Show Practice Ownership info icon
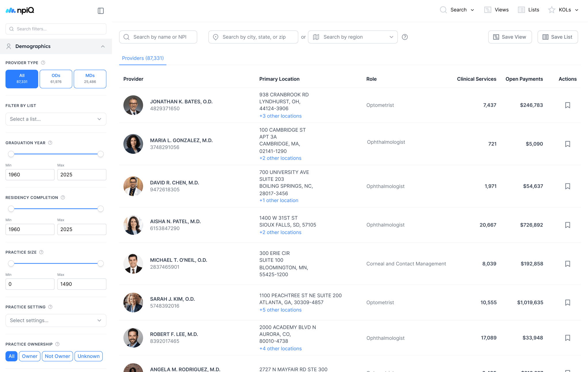The height and width of the screenshot is (372, 588). pyautogui.click(x=57, y=344)
